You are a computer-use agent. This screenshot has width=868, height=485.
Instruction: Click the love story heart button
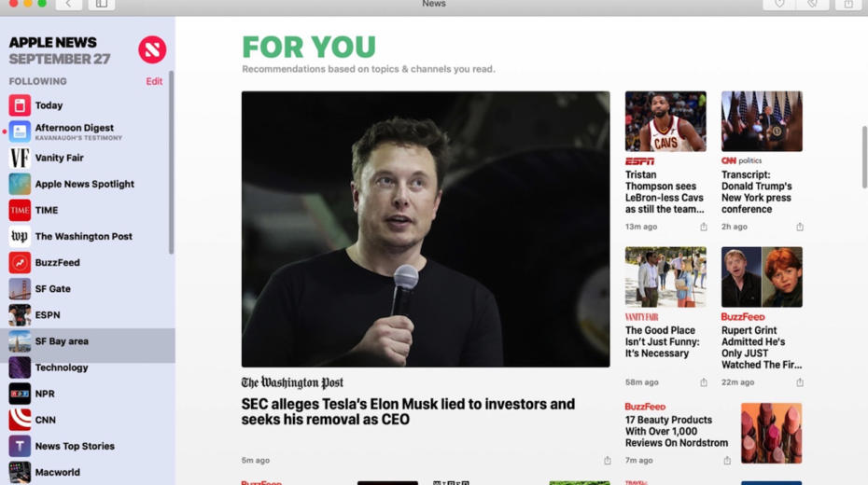click(x=779, y=5)
